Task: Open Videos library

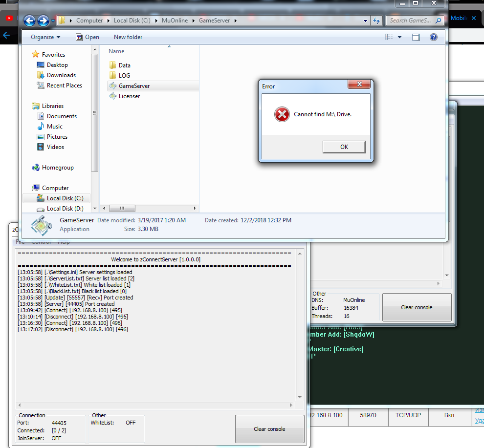Action: (x=50, y=147)
